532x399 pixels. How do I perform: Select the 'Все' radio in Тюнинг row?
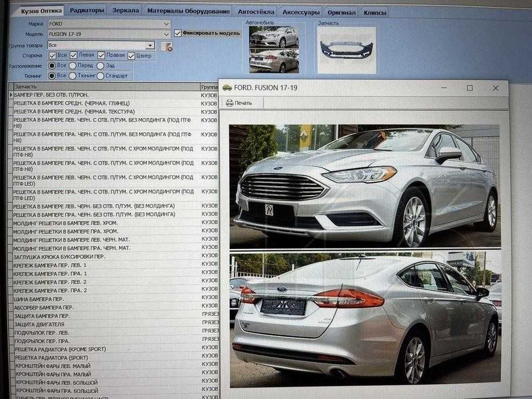point(51,76)
